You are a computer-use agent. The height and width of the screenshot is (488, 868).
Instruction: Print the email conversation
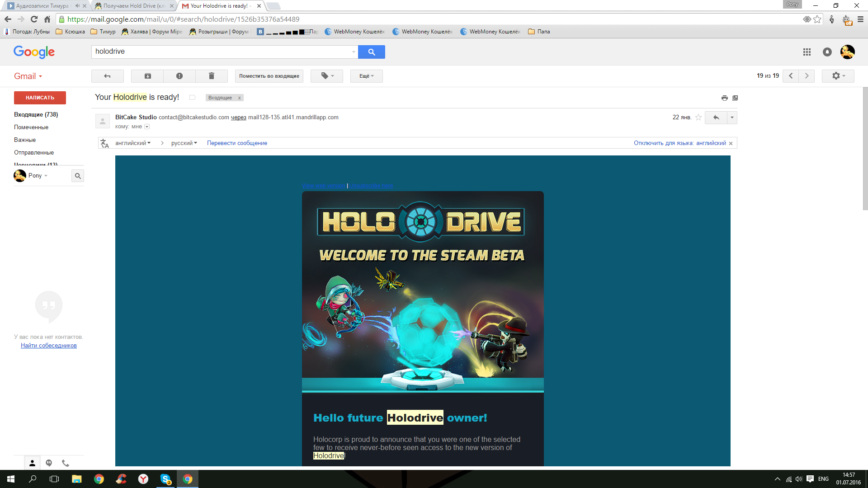[x=725, y=98]
